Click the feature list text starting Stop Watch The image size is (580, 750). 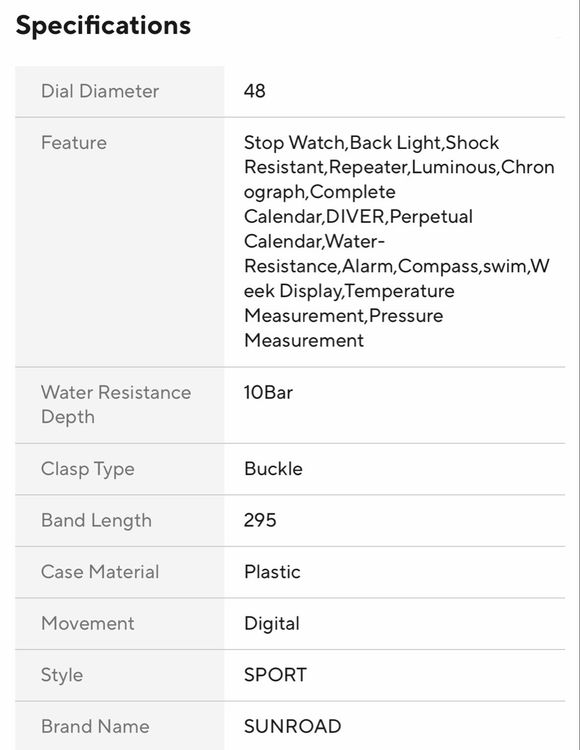(x=399, y=242)
